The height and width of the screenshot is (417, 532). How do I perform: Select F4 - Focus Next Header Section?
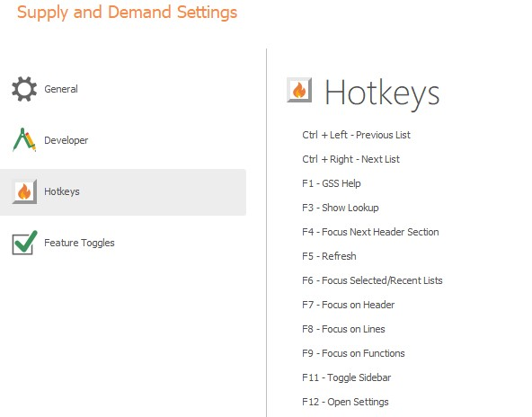370,232
